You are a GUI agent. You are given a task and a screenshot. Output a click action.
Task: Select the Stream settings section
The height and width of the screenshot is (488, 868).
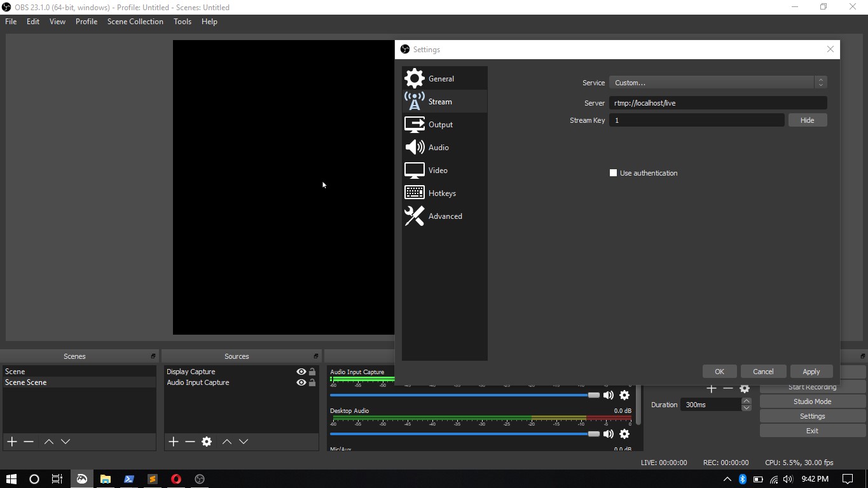444,102
